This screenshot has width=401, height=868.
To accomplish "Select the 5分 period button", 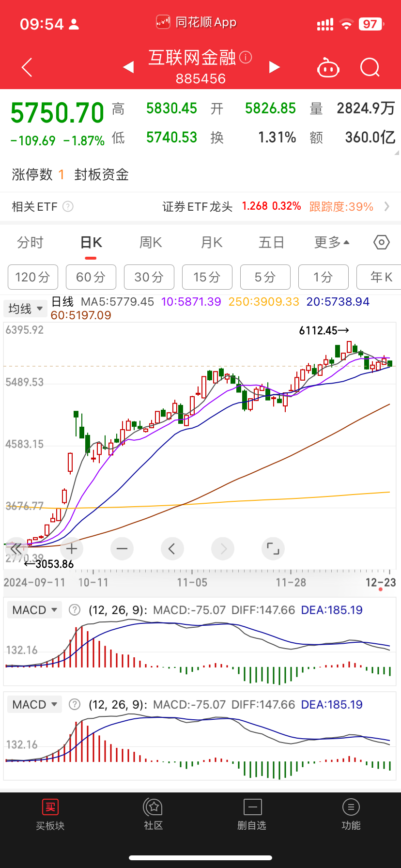I will pos(265,277).
